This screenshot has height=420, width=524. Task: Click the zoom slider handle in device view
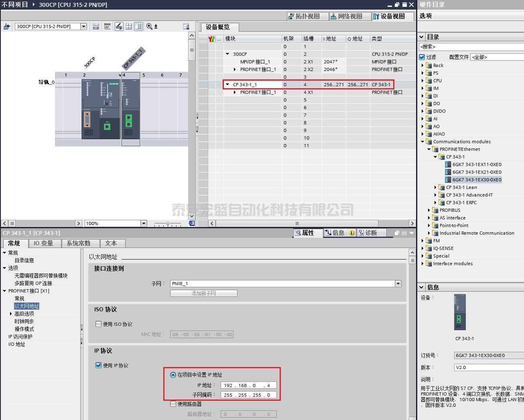[168, 223]
